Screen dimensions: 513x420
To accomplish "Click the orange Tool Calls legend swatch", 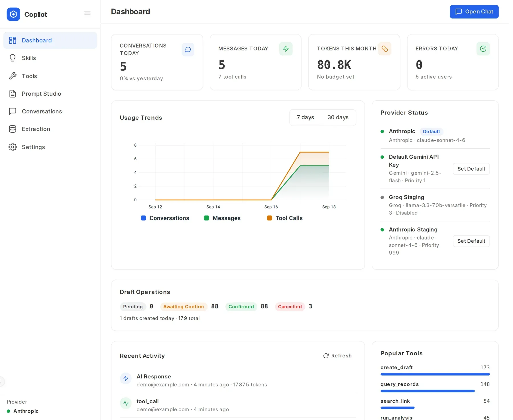I will (269, 218).
